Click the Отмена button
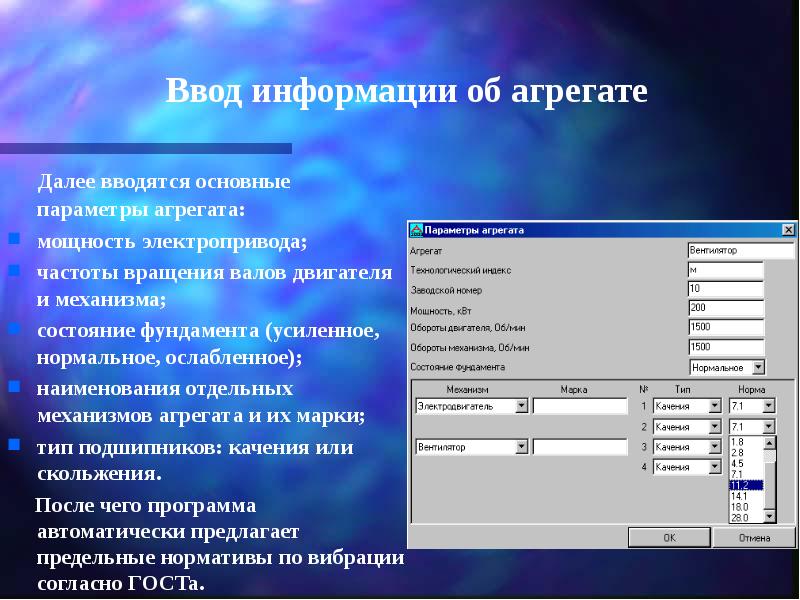 pyautogui.click(x=755, y=537)
